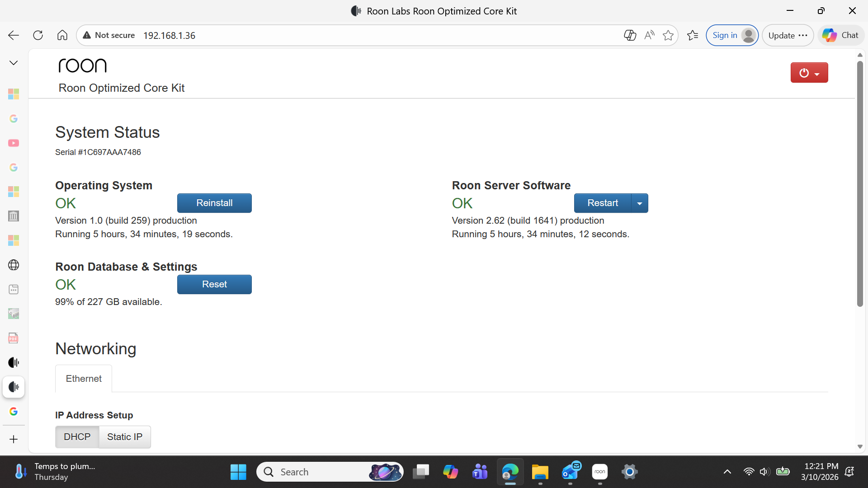This screenshot has width=868, height=488.
Task: Click the home page icon
Action: click(62, 35)
